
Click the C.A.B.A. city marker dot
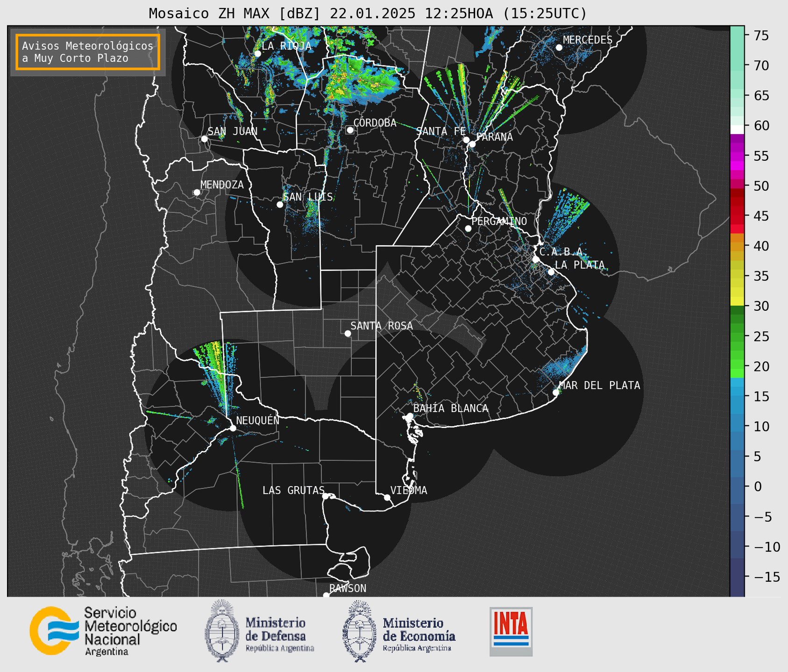point(536,259)
